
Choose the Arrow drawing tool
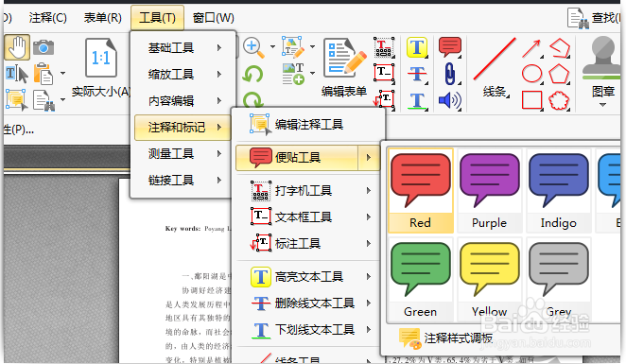click(x=531, y=48)
